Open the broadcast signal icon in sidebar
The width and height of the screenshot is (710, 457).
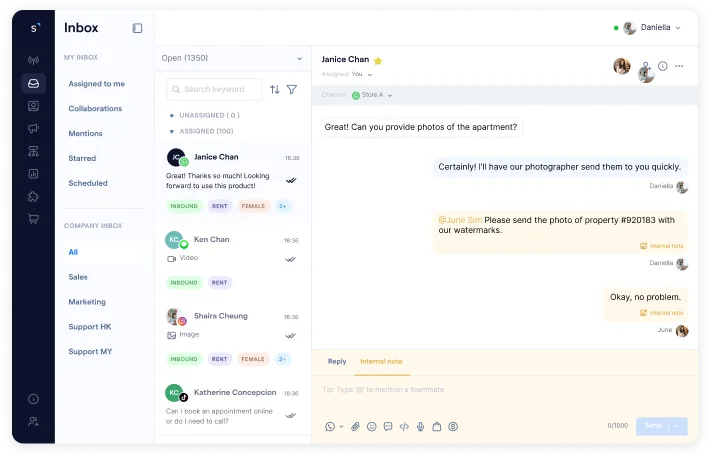(33, 60)
